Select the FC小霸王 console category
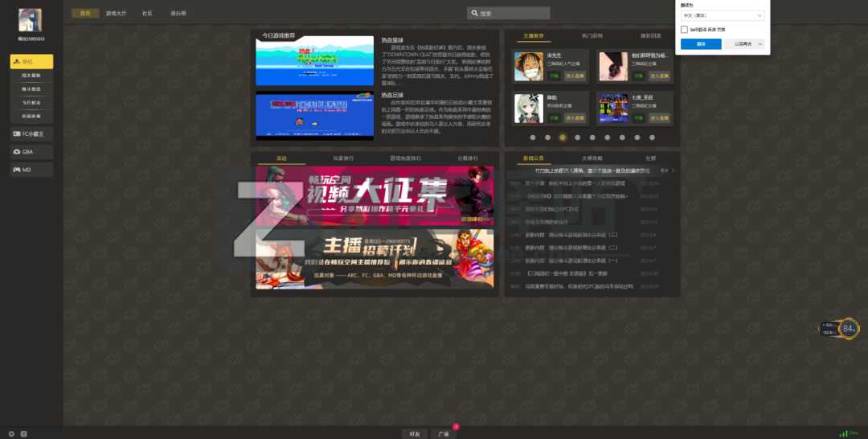Image resolution: width=868 pixels, height=439 pixels. coord(31,133)
